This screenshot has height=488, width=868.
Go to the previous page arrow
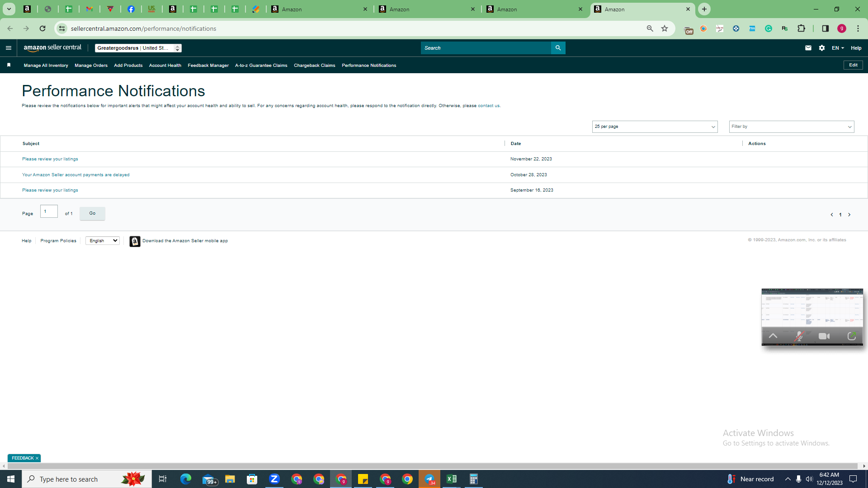pyautogui.click(x=832, y=215)
